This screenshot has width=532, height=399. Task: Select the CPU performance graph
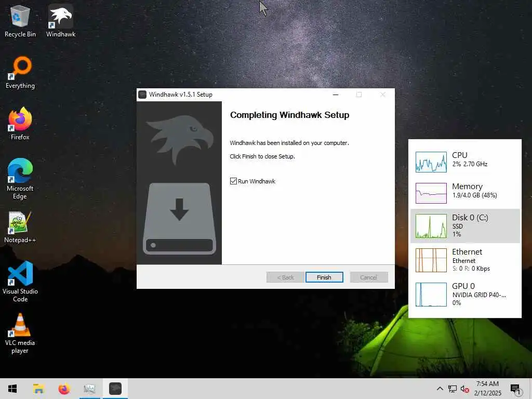pyautogui.click(x=431, y=162)
